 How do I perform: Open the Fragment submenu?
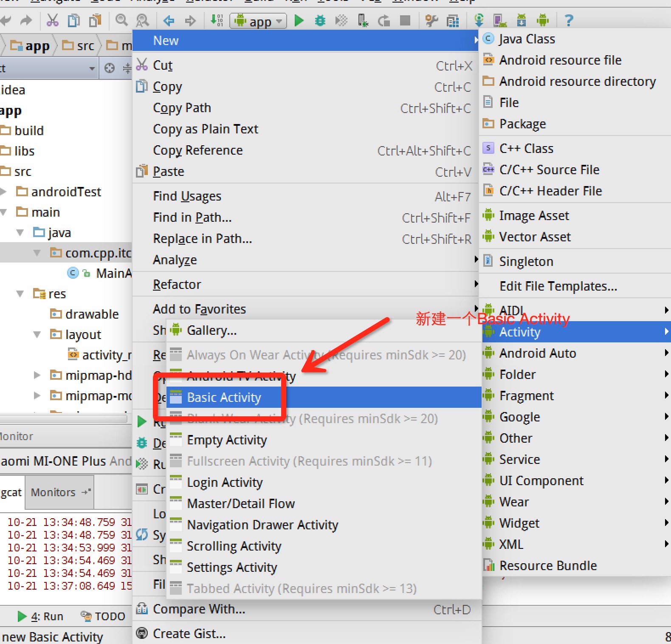[577, 395]
